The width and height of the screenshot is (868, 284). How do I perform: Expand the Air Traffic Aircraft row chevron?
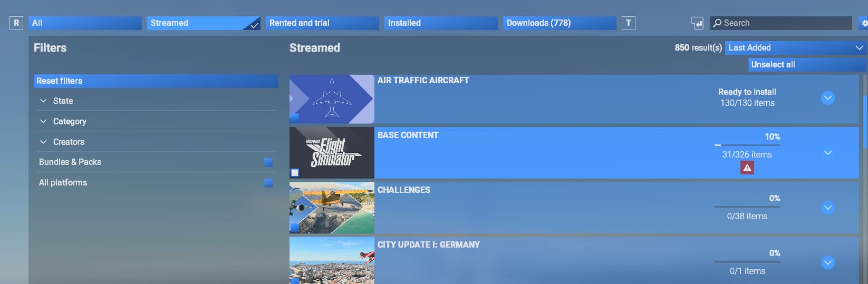pos(828,97)
